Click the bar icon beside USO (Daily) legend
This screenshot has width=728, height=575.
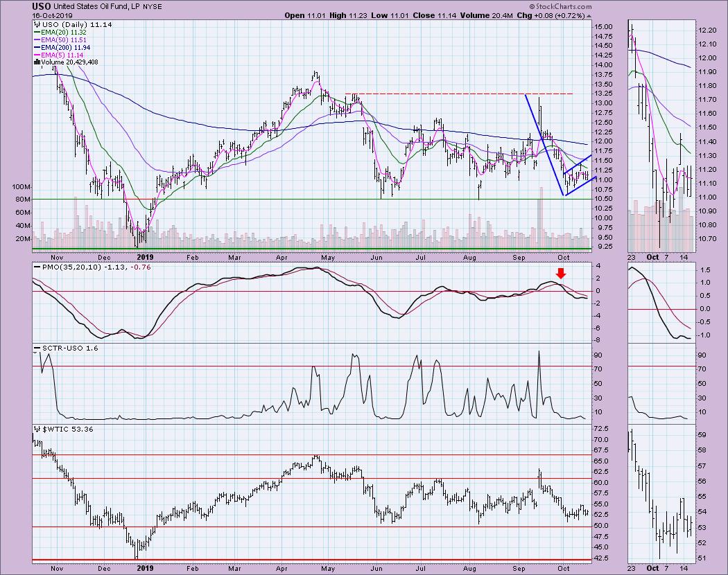pos(37,25)
